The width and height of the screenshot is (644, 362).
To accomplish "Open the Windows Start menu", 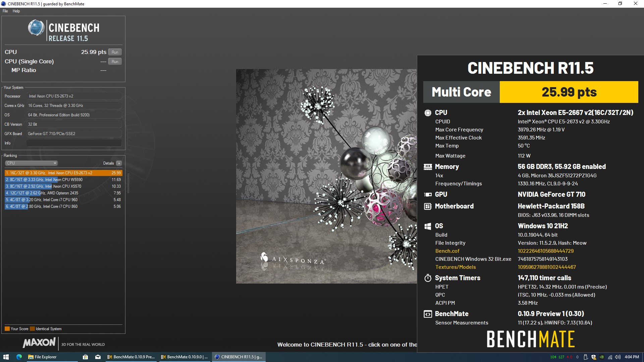I will (6, 357).
